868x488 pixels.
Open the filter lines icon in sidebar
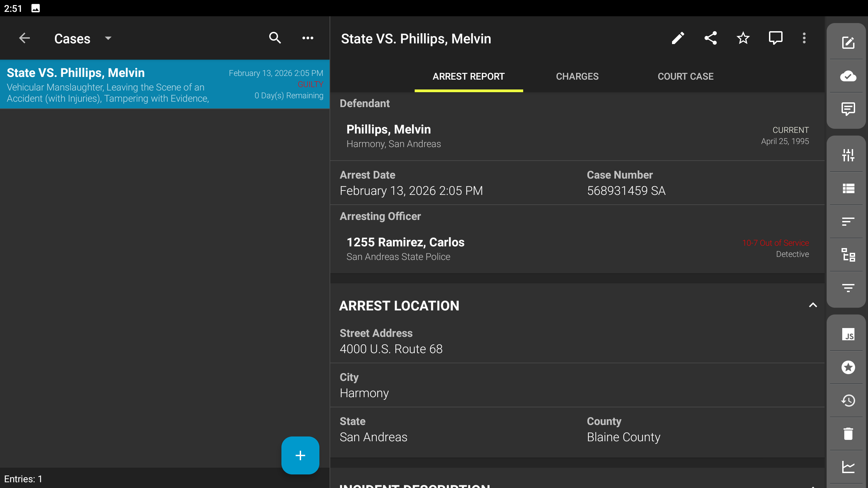point(848,288)
